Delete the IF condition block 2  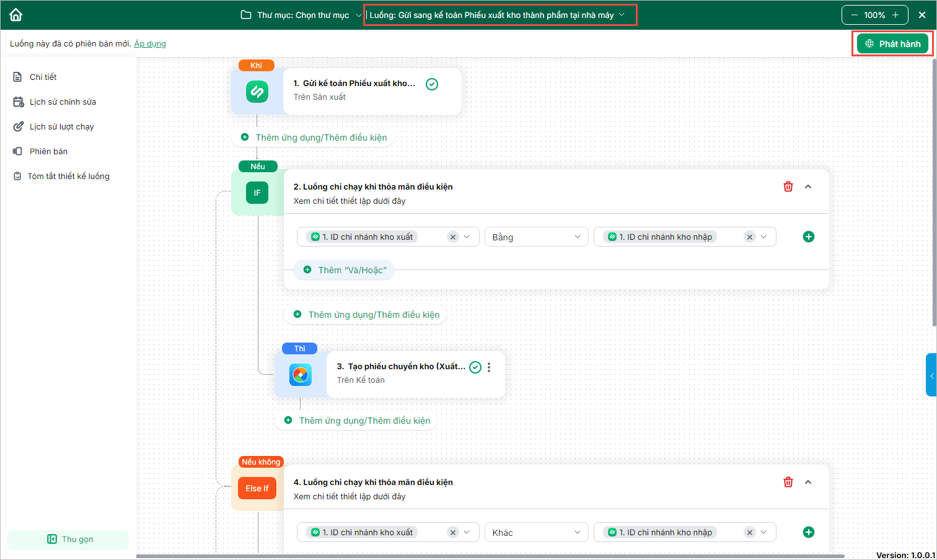click(788, 186)
